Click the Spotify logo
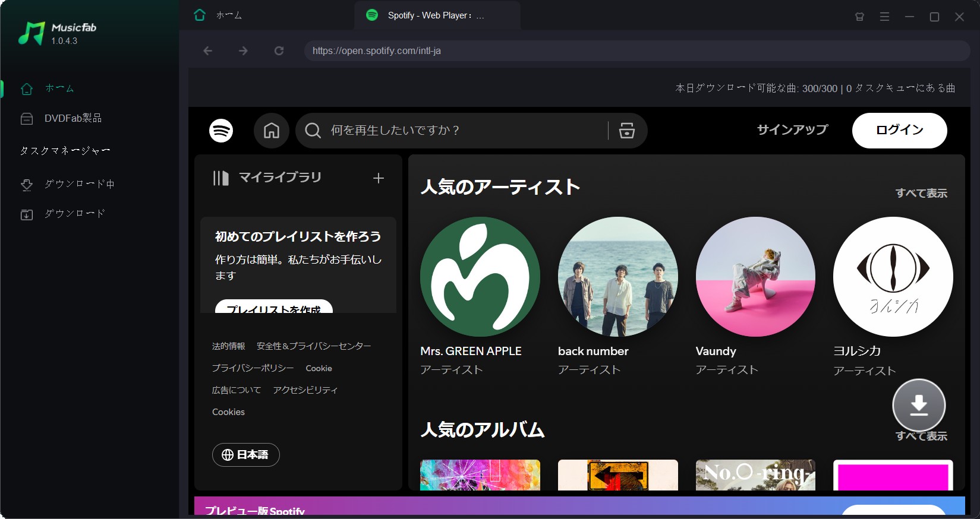Screen dimensions: 980x519 tap(221, 130)
